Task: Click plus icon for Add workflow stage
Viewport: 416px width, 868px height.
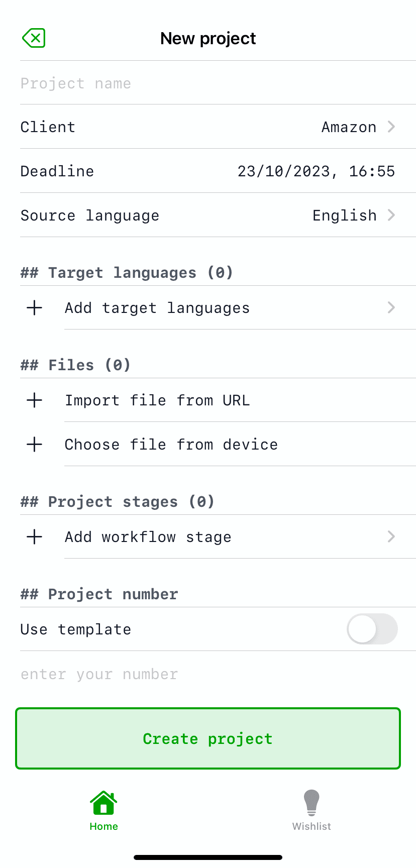Action: click(34, 537)
